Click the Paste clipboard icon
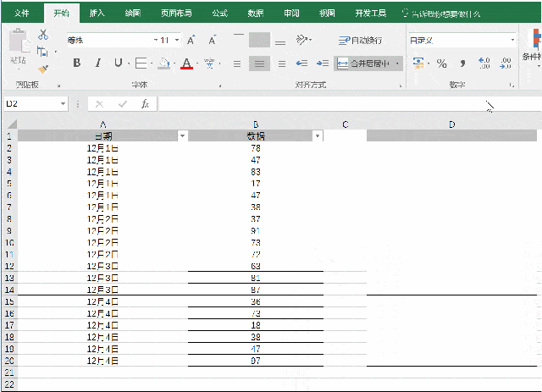This screenshot has height=392, width=542. coord(19,41)
